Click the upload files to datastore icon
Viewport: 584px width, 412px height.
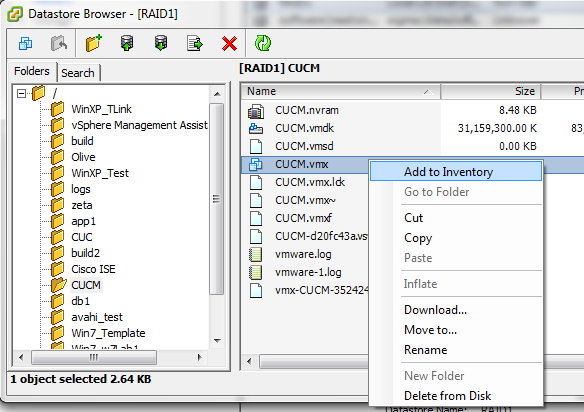pyautogui.click(x=127, y=43)
